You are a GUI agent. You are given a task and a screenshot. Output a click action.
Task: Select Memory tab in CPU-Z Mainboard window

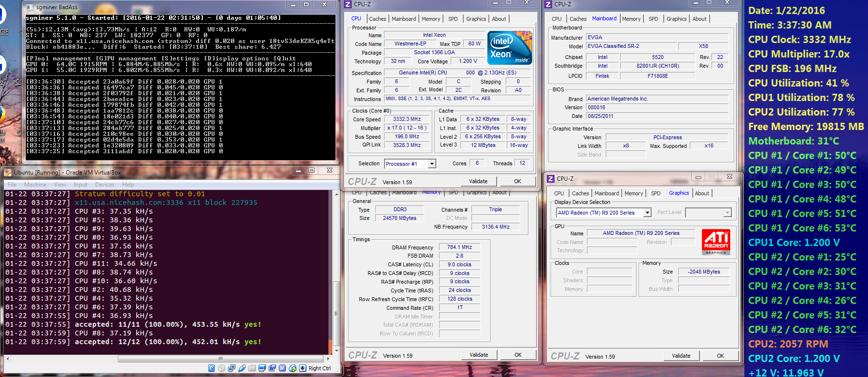pos(631,19)
